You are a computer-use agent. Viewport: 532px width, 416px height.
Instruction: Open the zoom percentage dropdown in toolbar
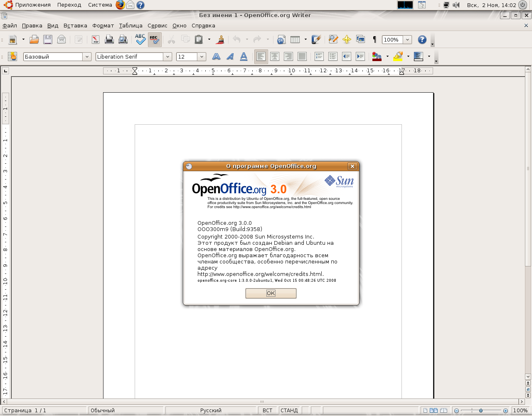407,39
